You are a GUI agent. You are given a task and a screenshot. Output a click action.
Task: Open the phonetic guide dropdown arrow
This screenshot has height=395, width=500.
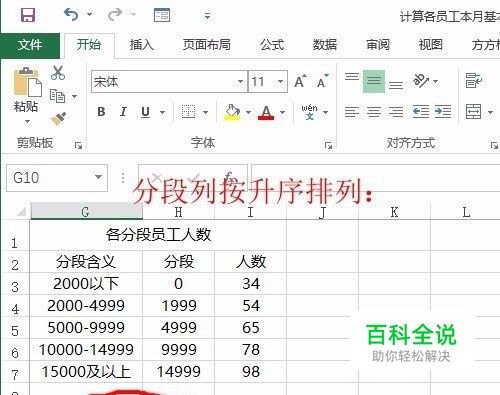tap(326, 112)
